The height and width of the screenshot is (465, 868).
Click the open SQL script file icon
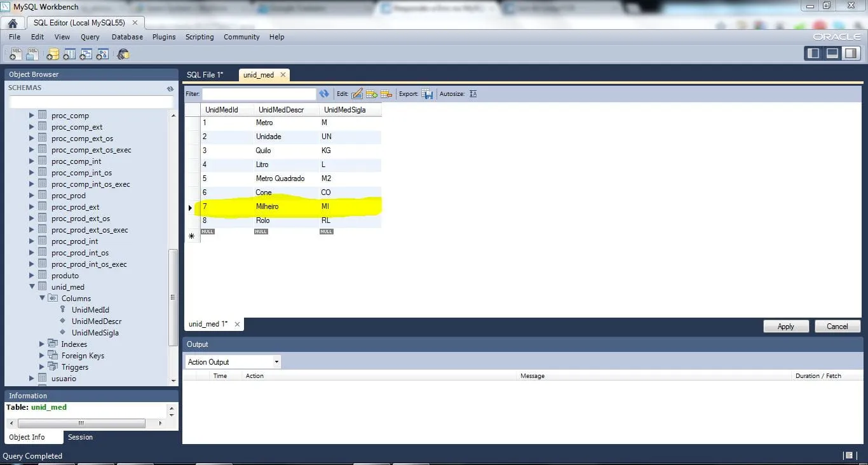point(32,55)
